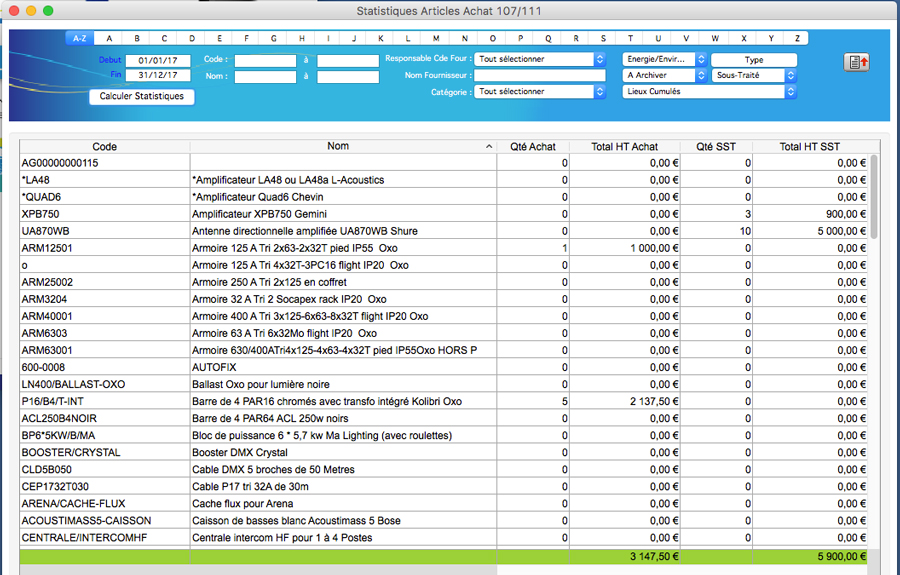Filter articles by letter A tab
900x575 pixels.
coord(109,38)
